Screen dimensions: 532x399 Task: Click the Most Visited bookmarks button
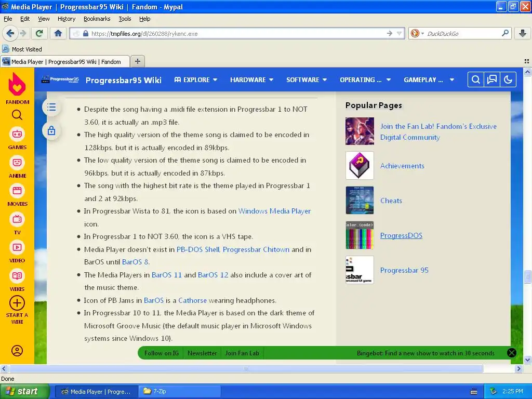22,49
